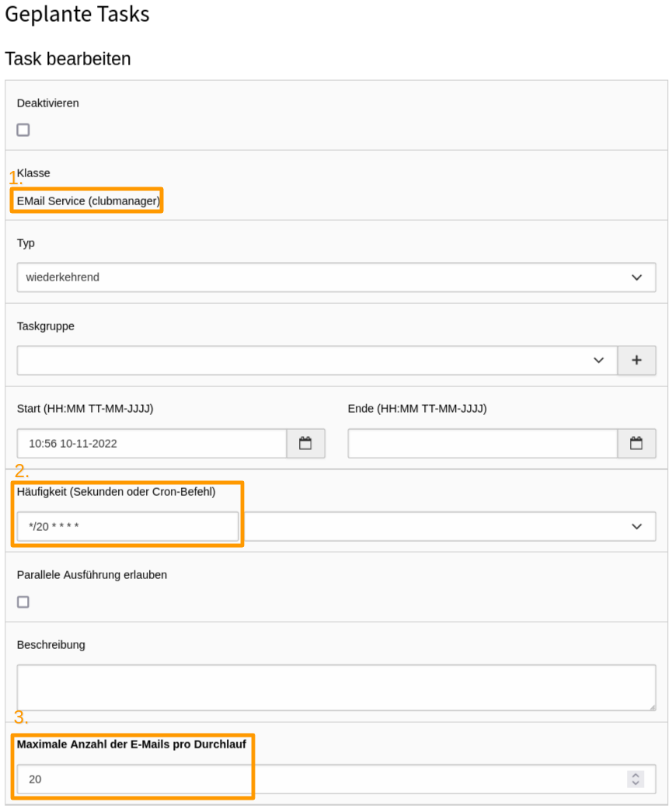Click the 'Geplante Tasks' heading
Image resolution: width=672 pixels, height=809 pixels.
point(76,14)
